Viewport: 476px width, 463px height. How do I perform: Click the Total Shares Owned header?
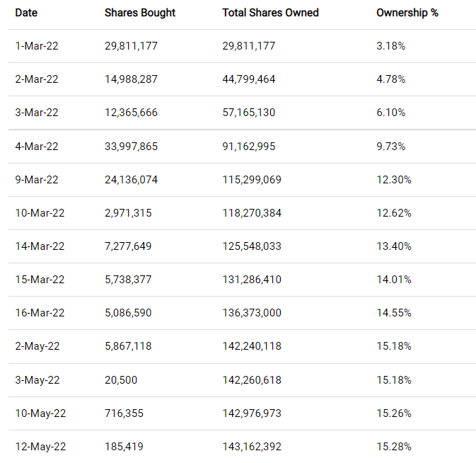coord(270,13)
